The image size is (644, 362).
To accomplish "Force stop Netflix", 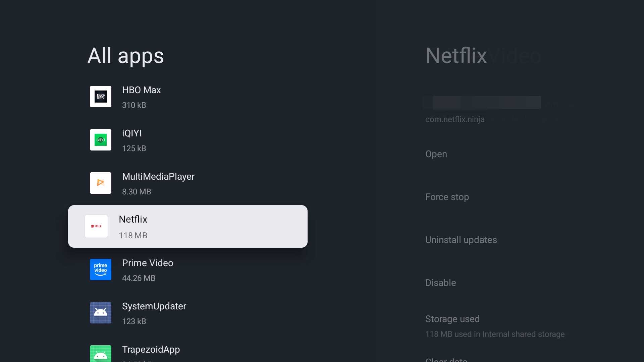I will pos(447,197).
